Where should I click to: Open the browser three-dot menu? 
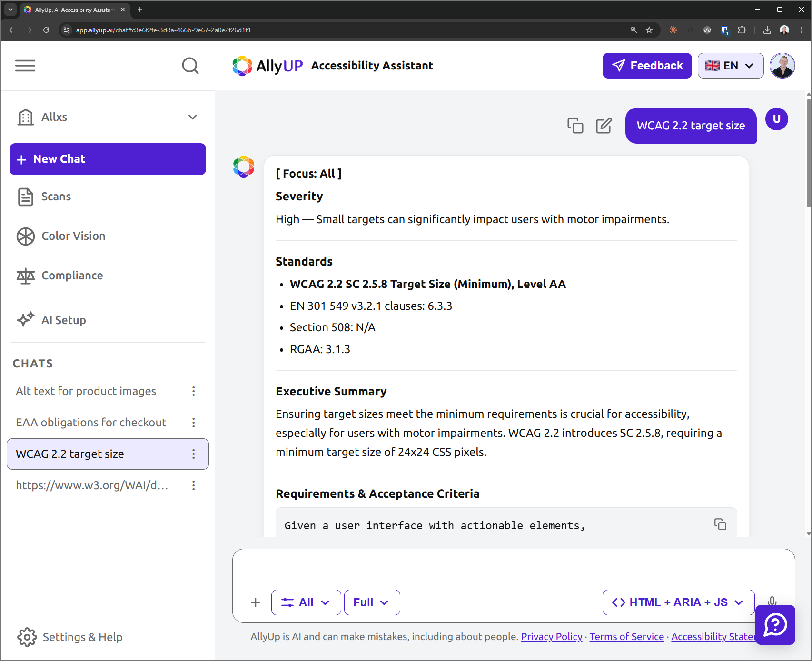(x=802, y=30)
